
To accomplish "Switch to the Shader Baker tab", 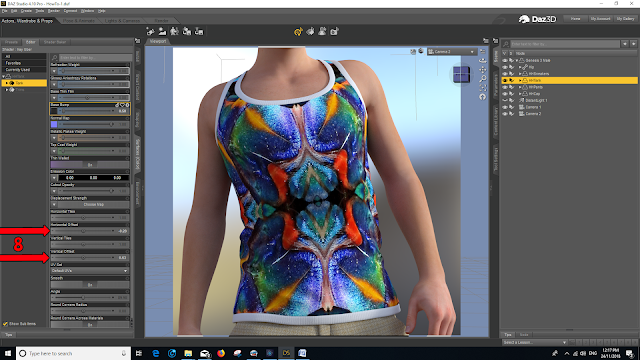I will click(x=55, y=42).
